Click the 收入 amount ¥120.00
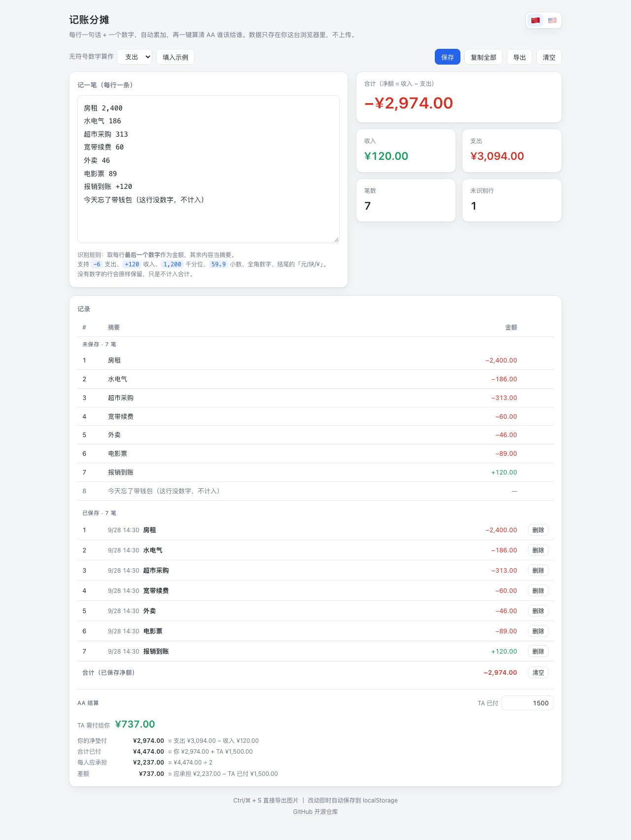 click(x=386, y=156)
